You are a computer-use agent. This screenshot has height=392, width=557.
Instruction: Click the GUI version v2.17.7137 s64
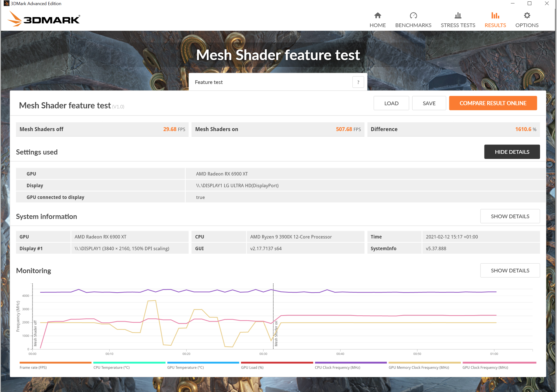[x=266, y=248]
